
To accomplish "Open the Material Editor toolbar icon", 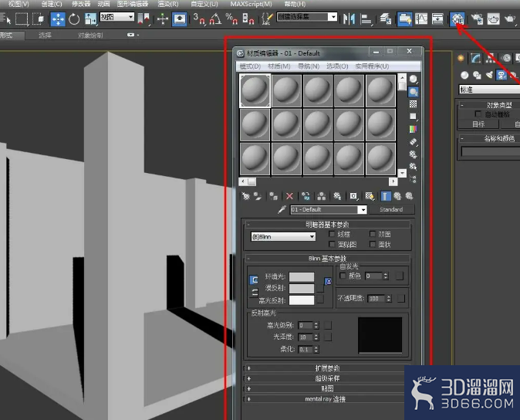I will point(457,19).
